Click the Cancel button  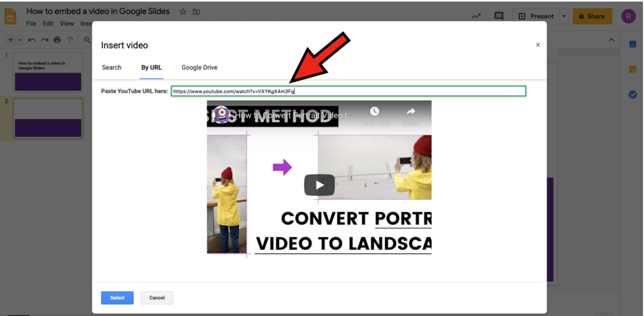pos(157,298)
